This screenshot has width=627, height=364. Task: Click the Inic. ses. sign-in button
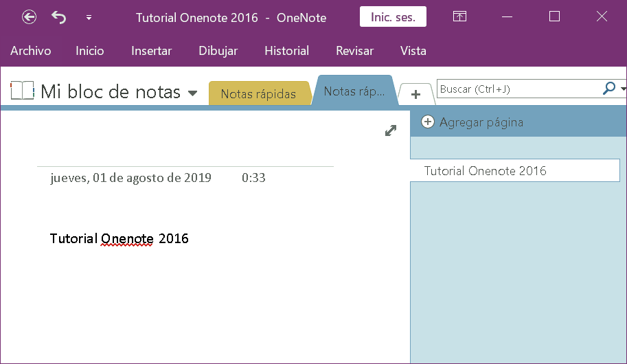point(393,16)
